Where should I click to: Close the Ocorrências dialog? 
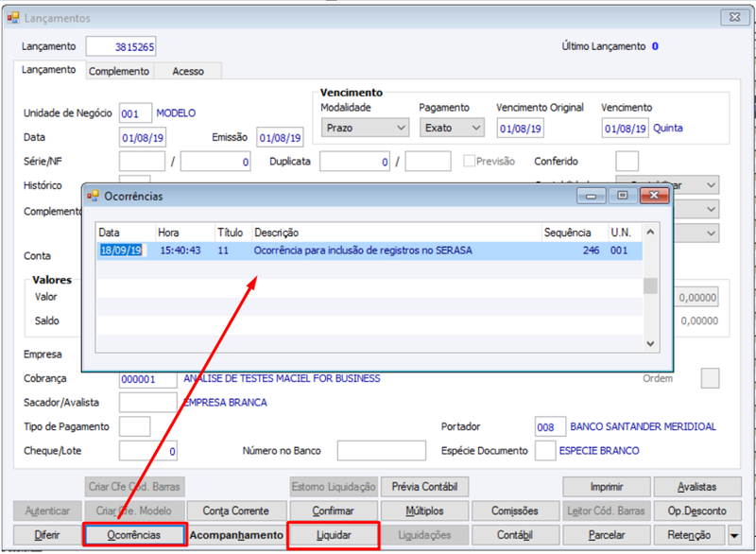654,196
